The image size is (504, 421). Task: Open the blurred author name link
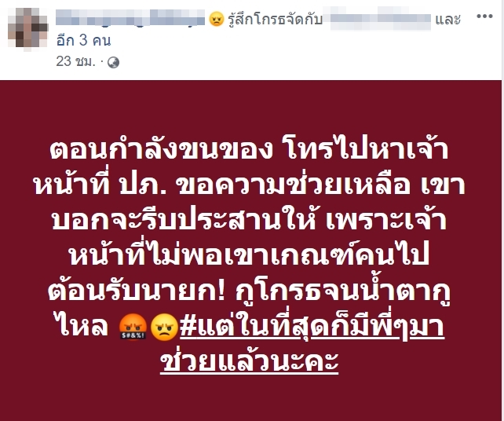click(130, 17)
